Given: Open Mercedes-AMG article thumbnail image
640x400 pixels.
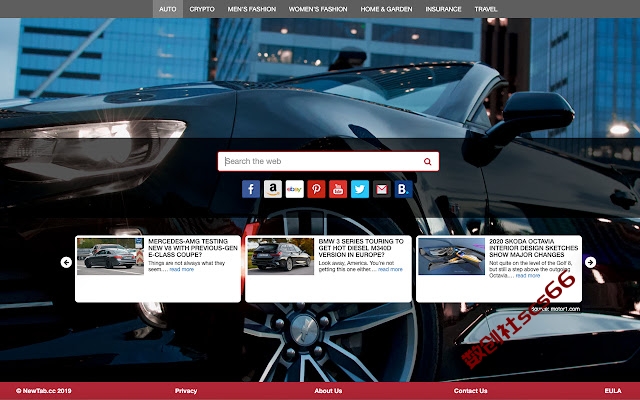Looking at the screenshot, I should click(110, 256).
